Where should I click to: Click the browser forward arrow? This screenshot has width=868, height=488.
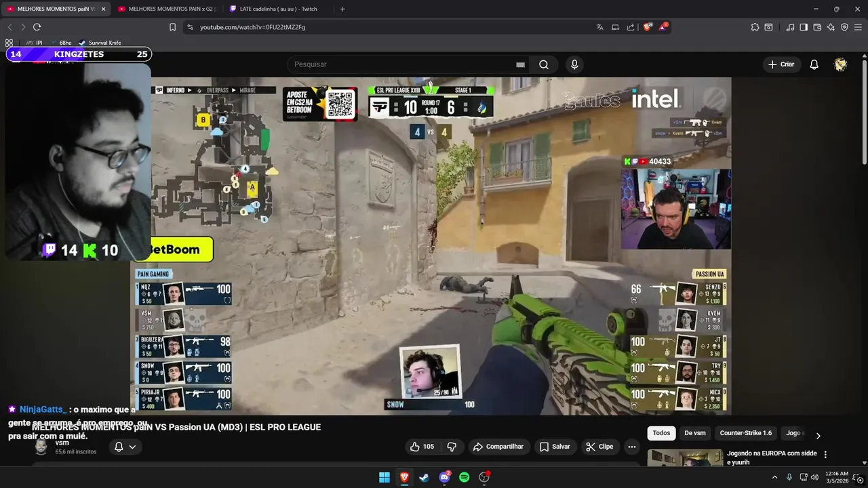tap(23, 27)
